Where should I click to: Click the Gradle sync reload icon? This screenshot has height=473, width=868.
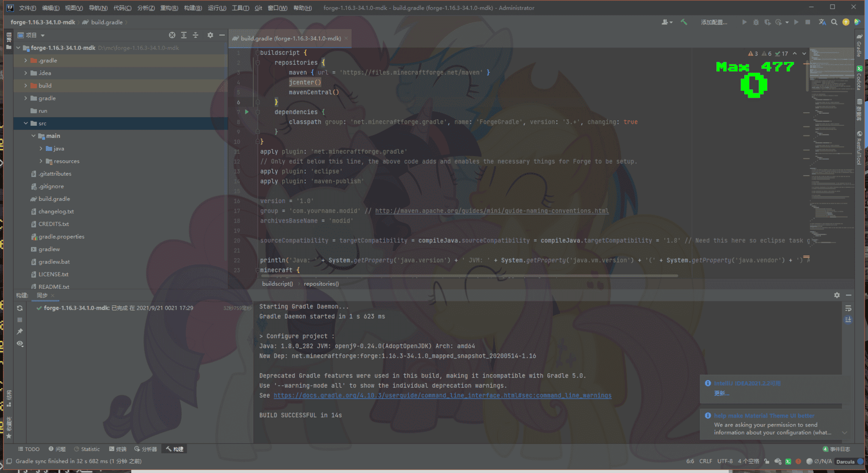20,308
